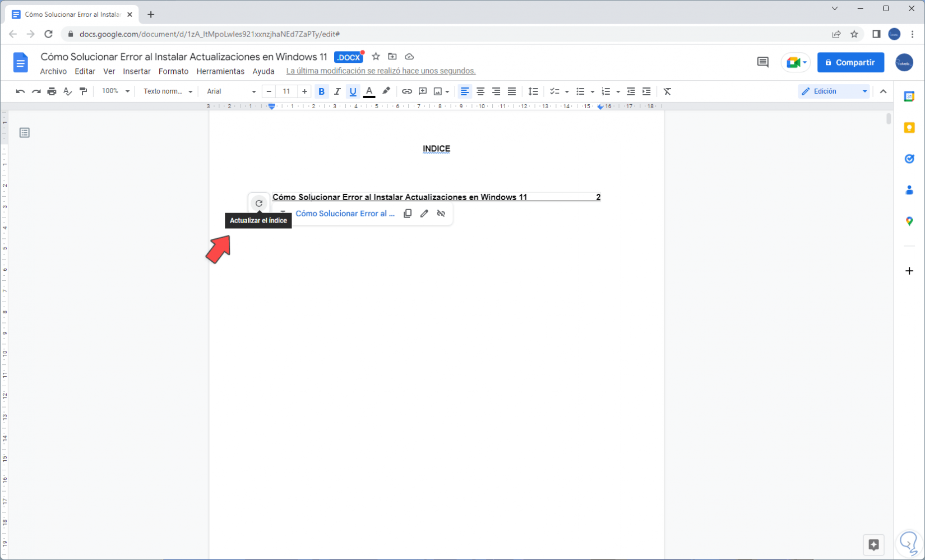Image resolution: width=925 pixels, height=560 pixels.
Task: Star the document
Action: 376,57
